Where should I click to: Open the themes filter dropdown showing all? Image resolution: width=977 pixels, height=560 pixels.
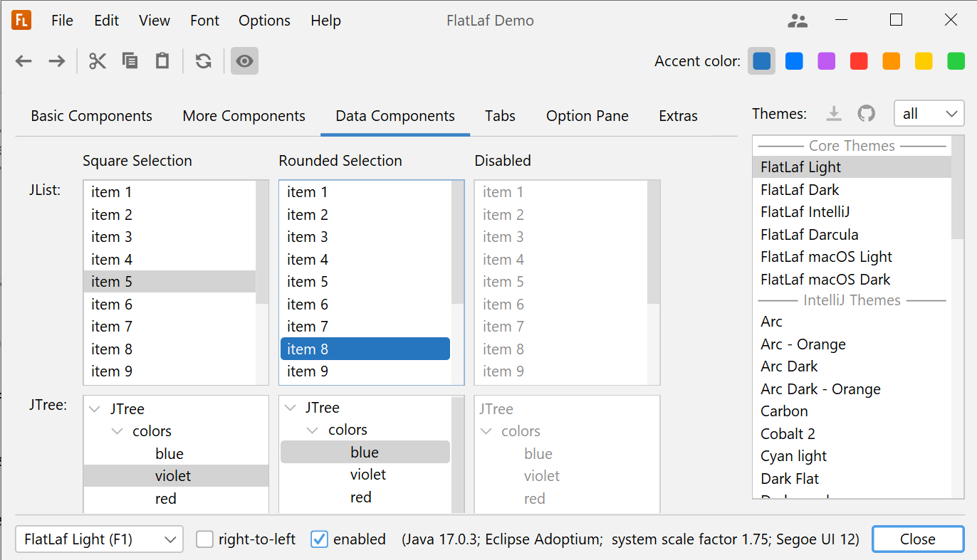[929, 113]
